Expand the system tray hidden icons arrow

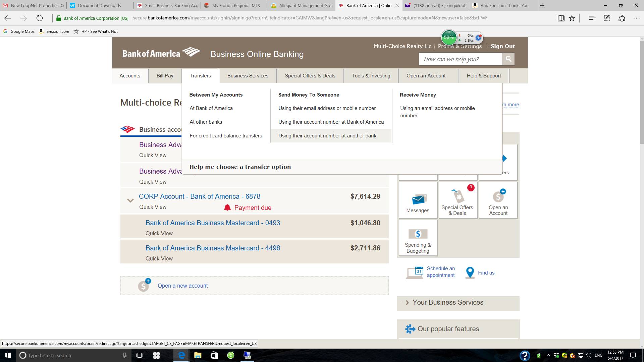tap(548, 355)
